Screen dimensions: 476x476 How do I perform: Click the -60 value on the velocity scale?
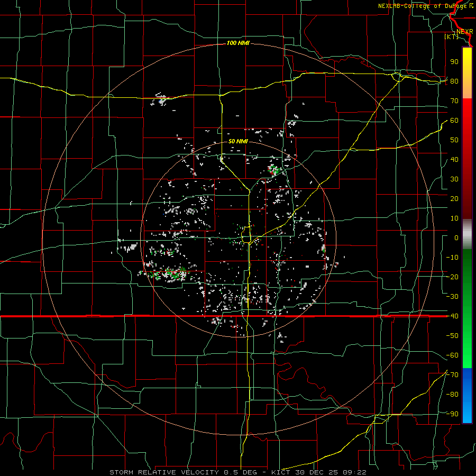[452, 355]
